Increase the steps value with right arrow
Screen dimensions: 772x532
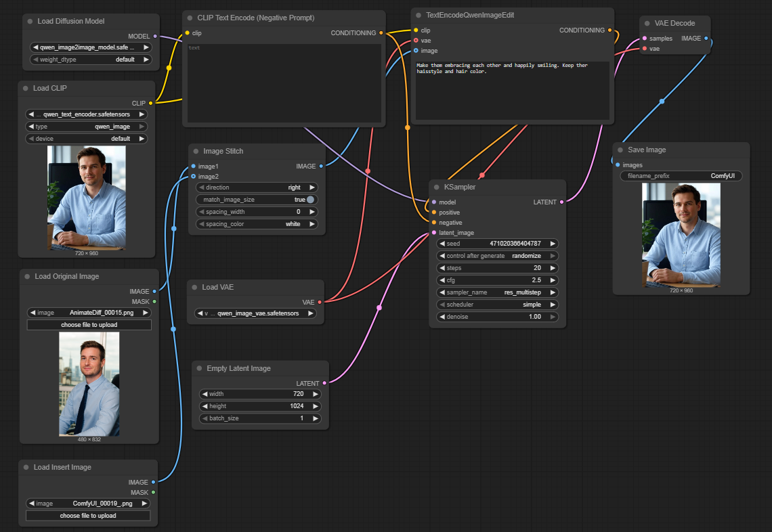(553, 268)
